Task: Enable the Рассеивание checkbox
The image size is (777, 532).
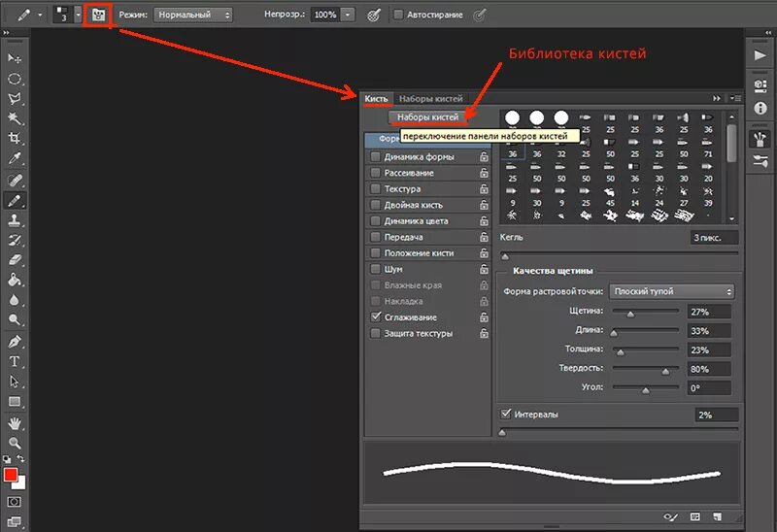Action: [376, 173]
